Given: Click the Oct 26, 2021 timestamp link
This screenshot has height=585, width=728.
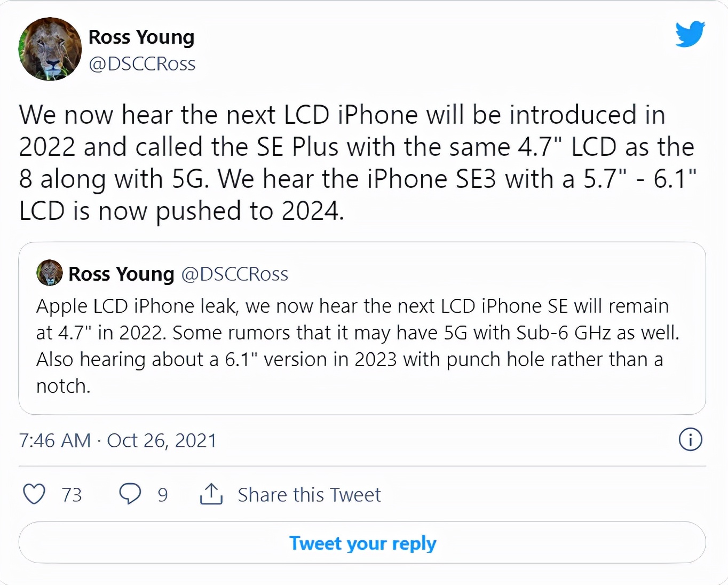Looking at the screenshot, I should [x=162, y=440].
